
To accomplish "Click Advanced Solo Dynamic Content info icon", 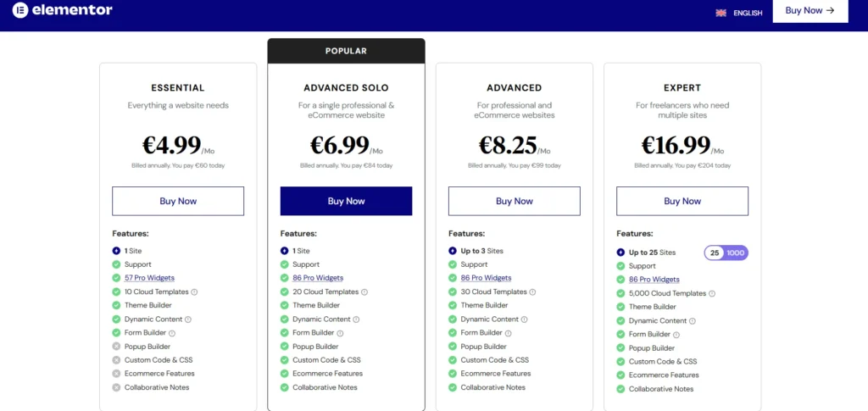I will (356, 319).
